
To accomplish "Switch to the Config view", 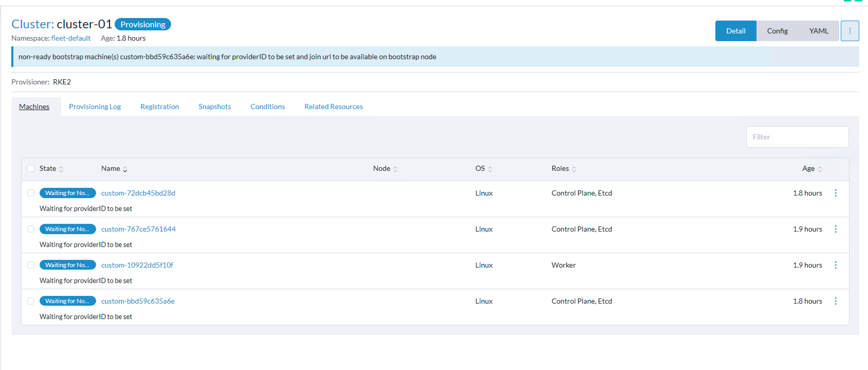I will (777, 31).
